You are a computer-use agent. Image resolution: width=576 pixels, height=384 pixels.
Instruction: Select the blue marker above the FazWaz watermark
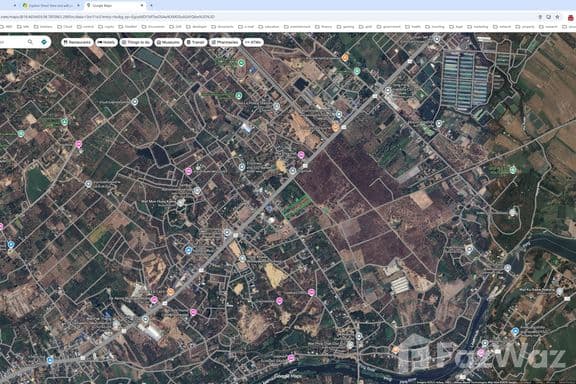tap(515, 331)
